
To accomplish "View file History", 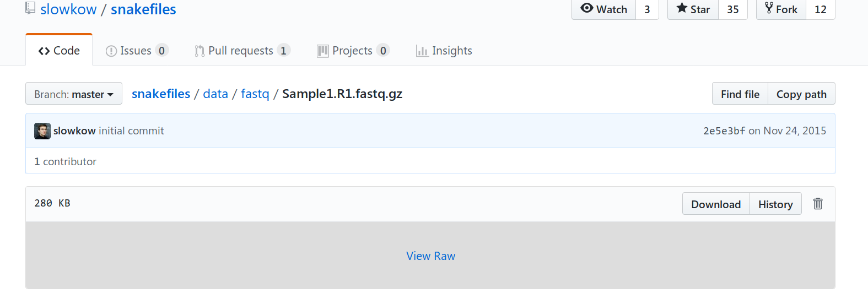I will click(775, 204).
